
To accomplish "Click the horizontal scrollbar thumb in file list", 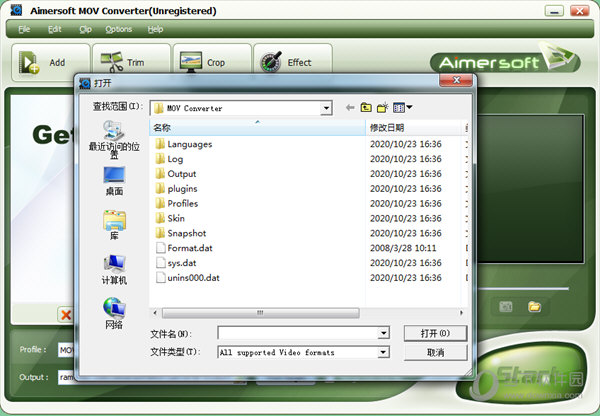I will click(260, 313).
